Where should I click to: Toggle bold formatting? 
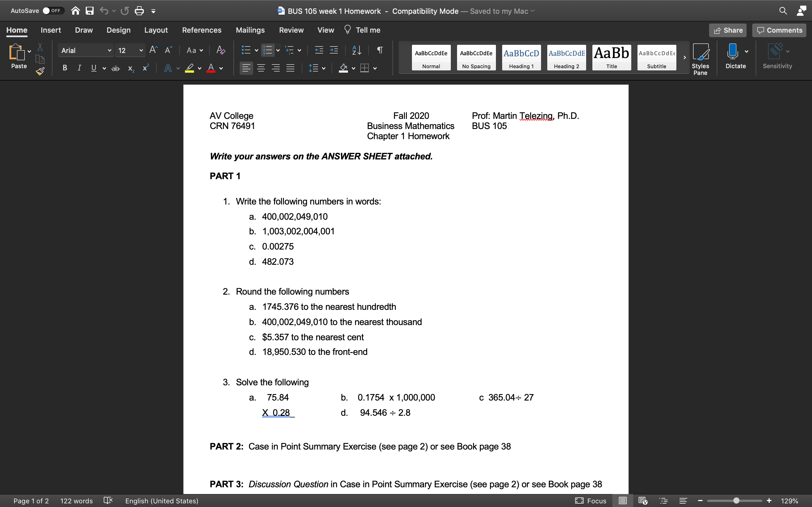pyautogui.click(x=65, y=68)
